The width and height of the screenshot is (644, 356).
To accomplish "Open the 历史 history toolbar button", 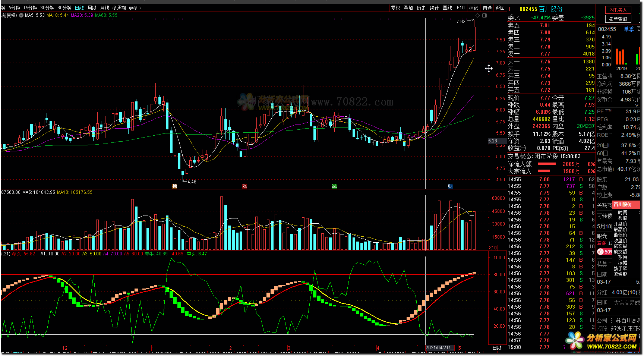I will pos(422,8).
